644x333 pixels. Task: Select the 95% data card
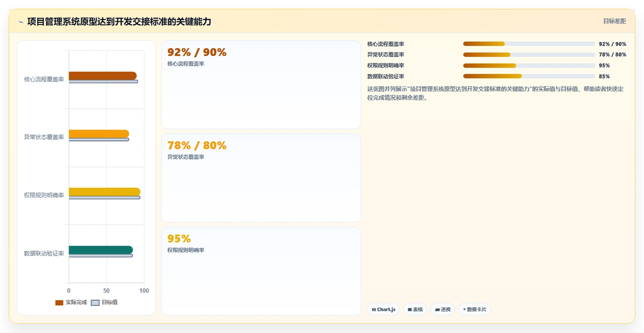click(261, 271)
